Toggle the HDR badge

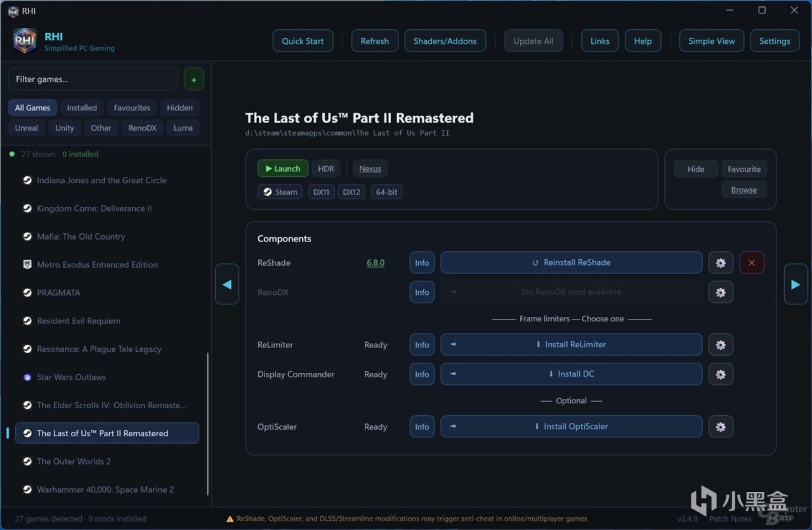[x=326, y=169]
